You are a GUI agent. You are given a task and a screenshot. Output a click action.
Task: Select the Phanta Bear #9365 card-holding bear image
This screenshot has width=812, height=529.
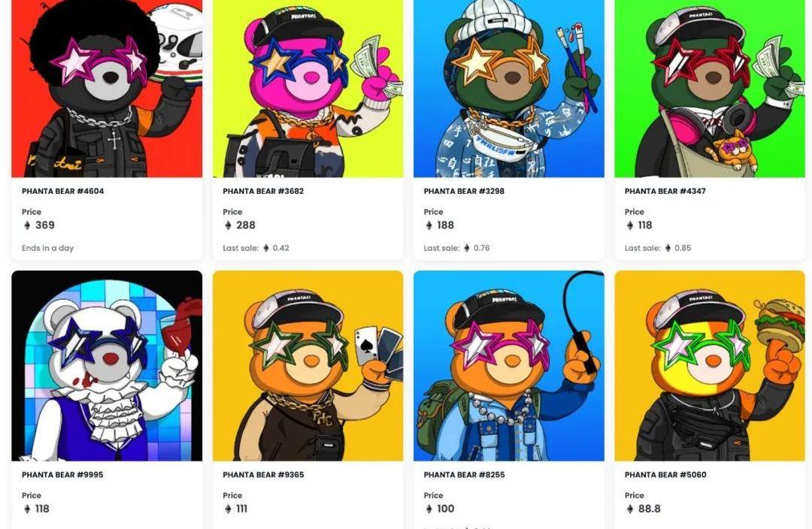308,365
